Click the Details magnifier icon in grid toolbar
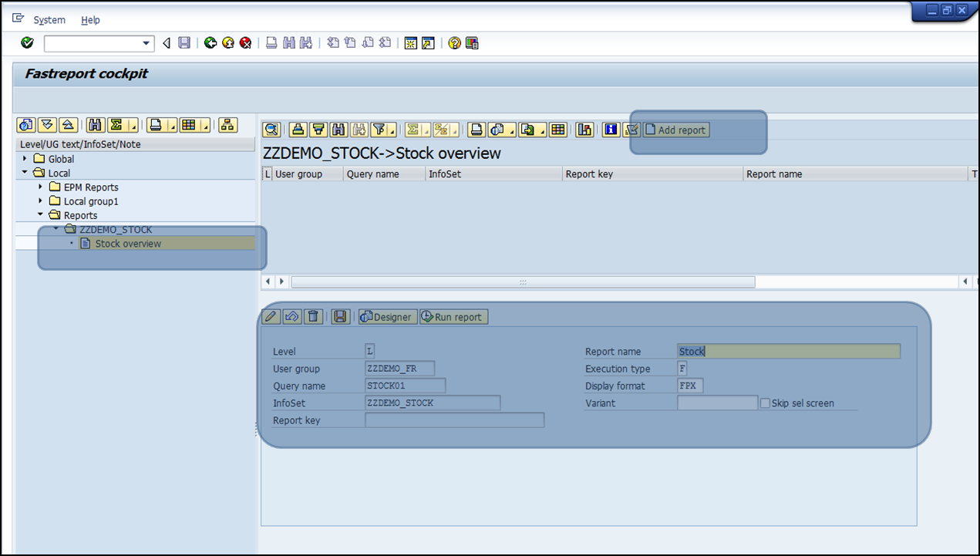The height and width of the screenshot is (556, 980). coord(271,130)
